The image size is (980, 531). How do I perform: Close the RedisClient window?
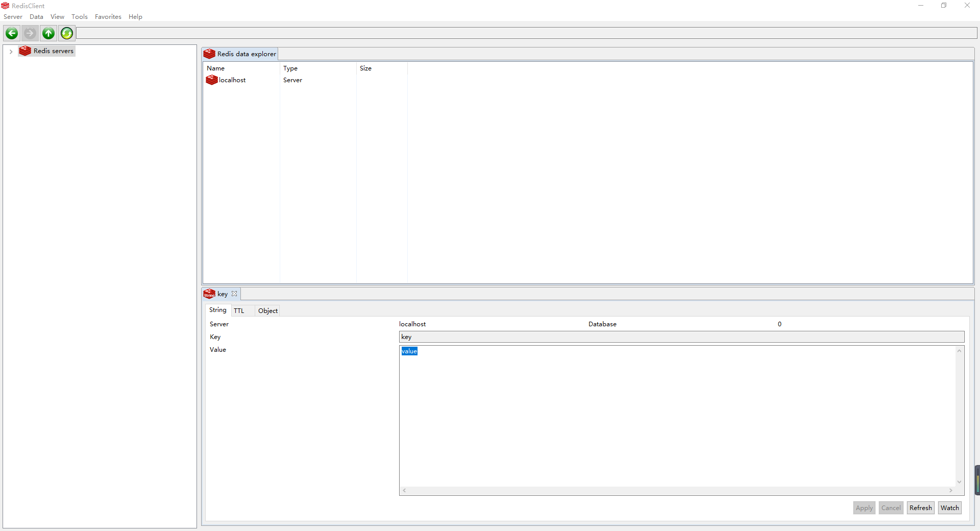(x=967, y=6)
